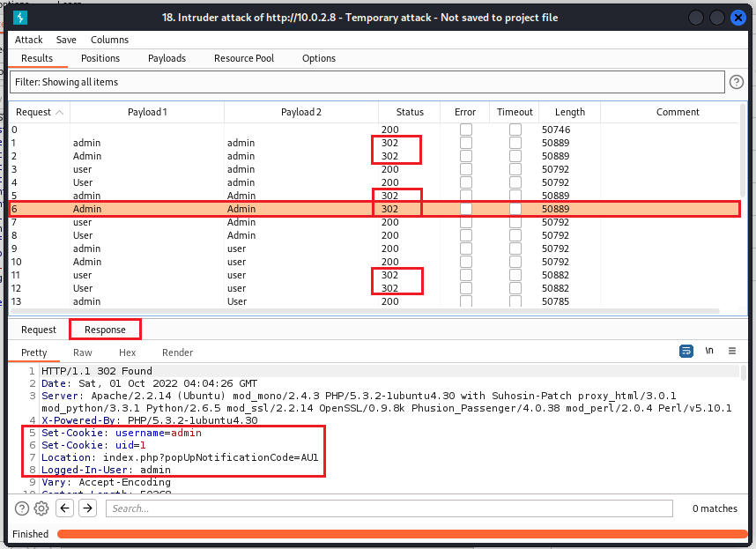Tick the Timeout checkbox in request 4 row
This screenshot has width=756, height=549.
515,182
